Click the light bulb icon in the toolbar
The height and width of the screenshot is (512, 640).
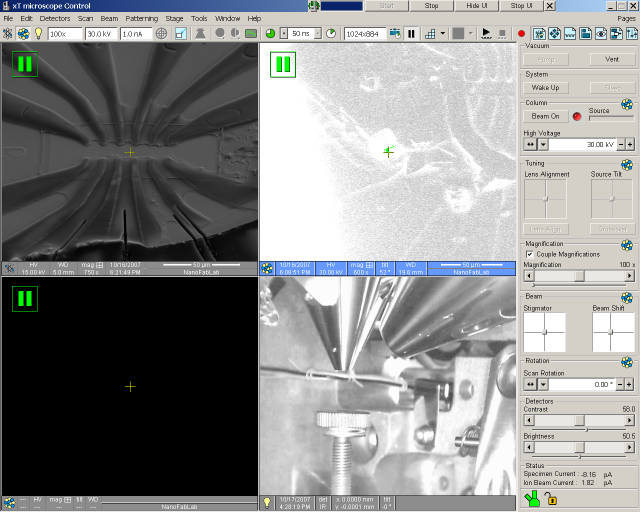[x=38, y=33]
